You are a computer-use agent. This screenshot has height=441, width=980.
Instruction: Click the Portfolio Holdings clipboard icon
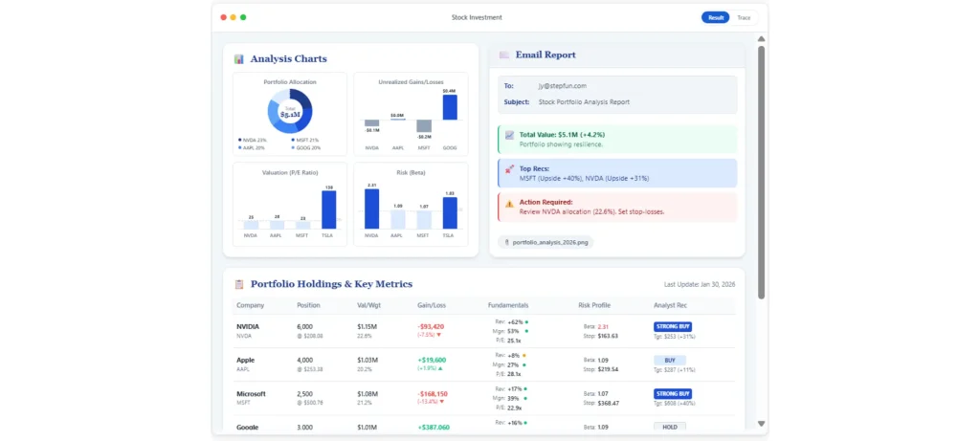coord(239,284)
